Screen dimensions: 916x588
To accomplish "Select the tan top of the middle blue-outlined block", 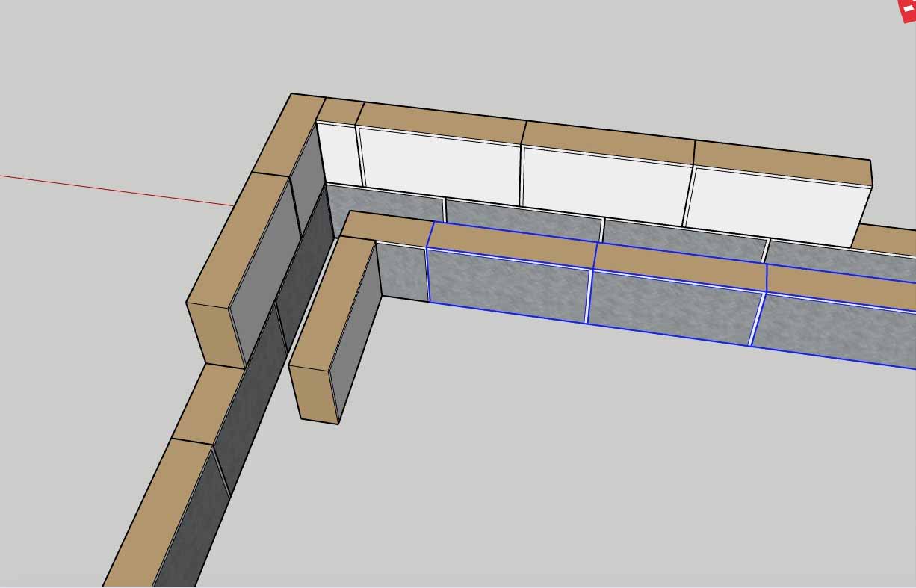I will [680, 261].
